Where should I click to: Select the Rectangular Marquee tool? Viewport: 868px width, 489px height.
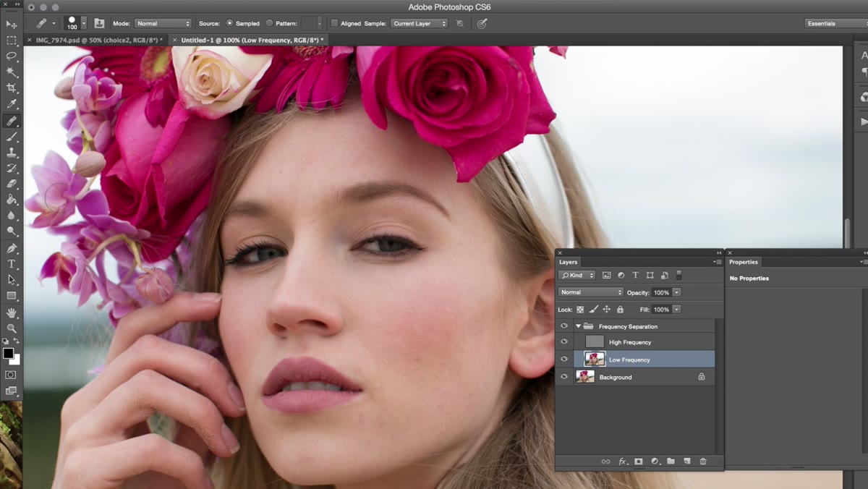[12, 41]
